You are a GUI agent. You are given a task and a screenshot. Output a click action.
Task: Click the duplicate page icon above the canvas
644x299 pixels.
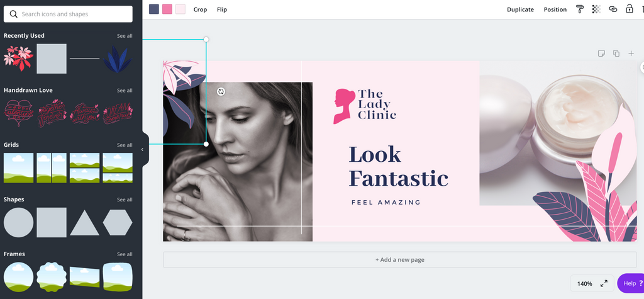coord(616,54)
